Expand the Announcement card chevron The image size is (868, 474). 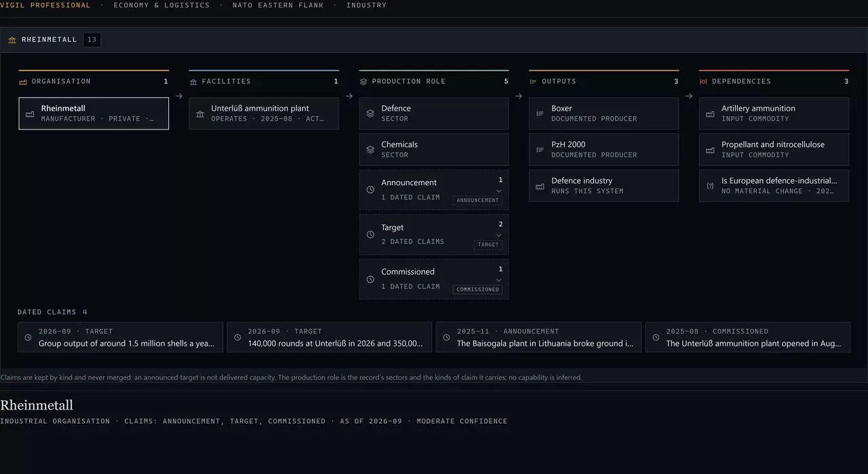(499, 191)
